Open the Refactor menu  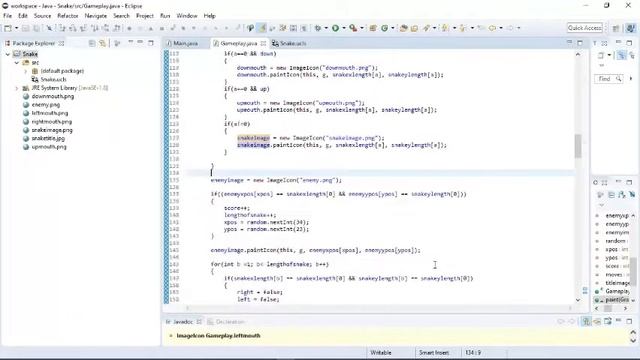68,16
